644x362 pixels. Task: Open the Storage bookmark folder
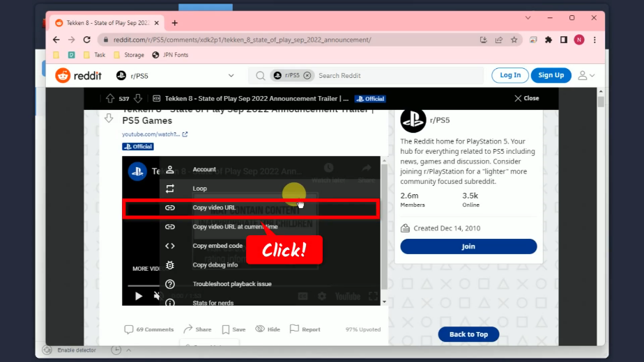click(129, 55)
